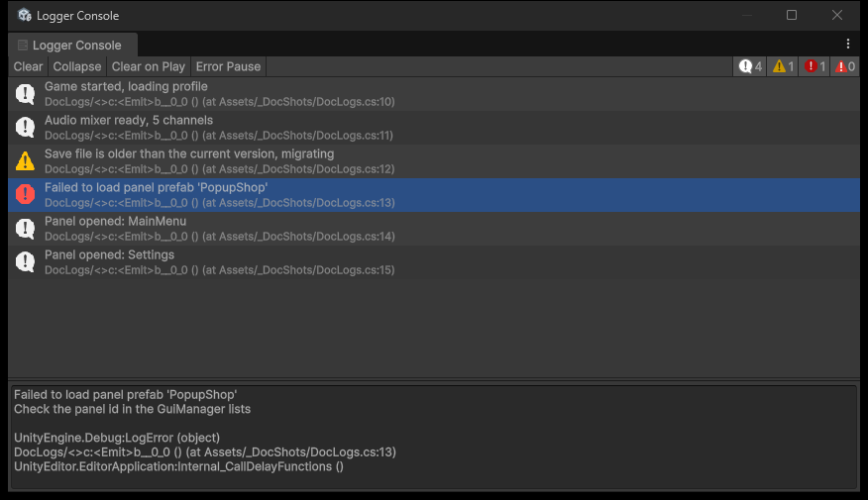Select 'Game started, loading profile' log

tap(434, 94)
